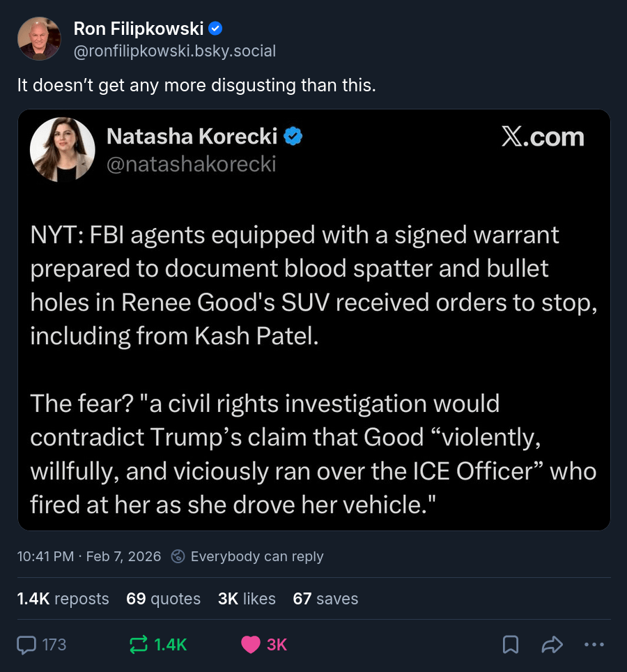Repost using the green arrows icon

coord(139,645)
